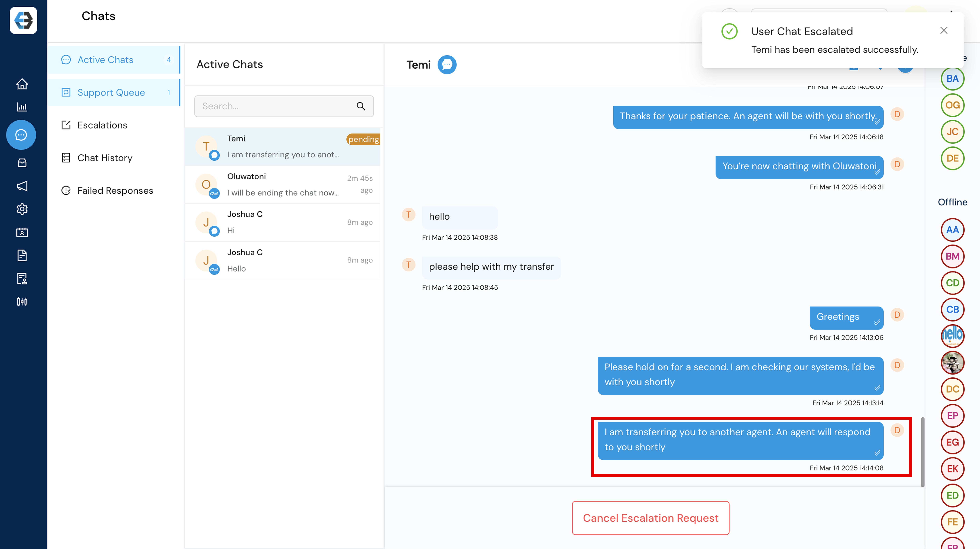Image resolution: width=980 pixels, height=549 pixels.
Task: Open the settings gear icon
Action: [22, 209]
